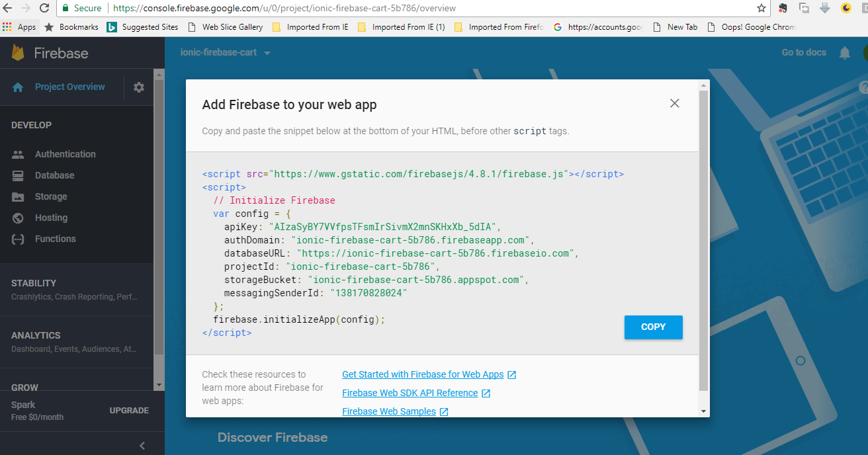868x455 pixels.
Task: Click the Firebase flame logo
Action: point(19,53)
